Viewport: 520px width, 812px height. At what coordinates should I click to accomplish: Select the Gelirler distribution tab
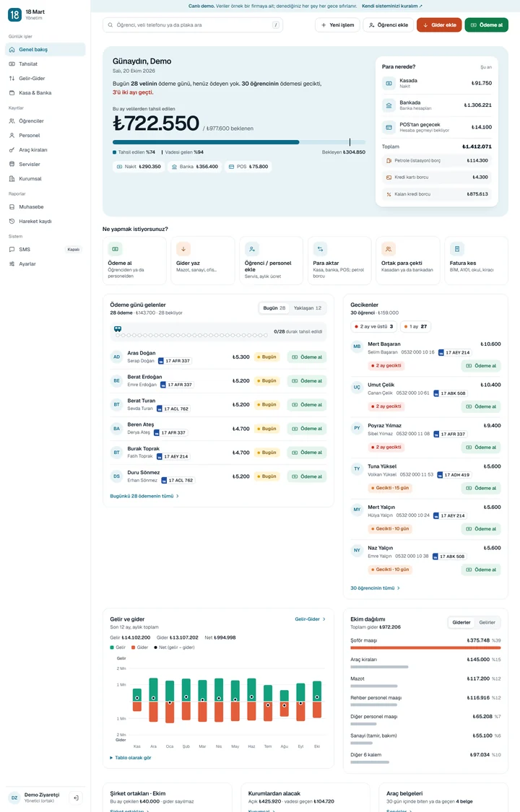[x=487, y=622]
